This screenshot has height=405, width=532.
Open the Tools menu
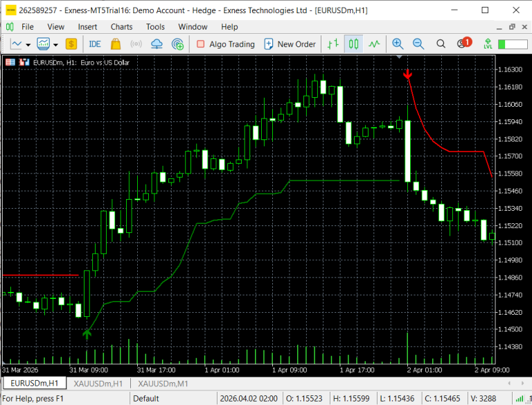pos(155,27)
